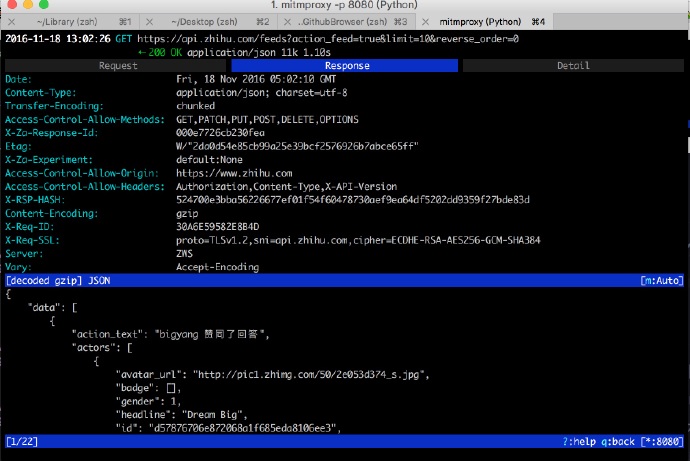Click the [m:Auto] display mode indicator
The height and width of the screenshot is (461, 690).
[x=661, y=281]
